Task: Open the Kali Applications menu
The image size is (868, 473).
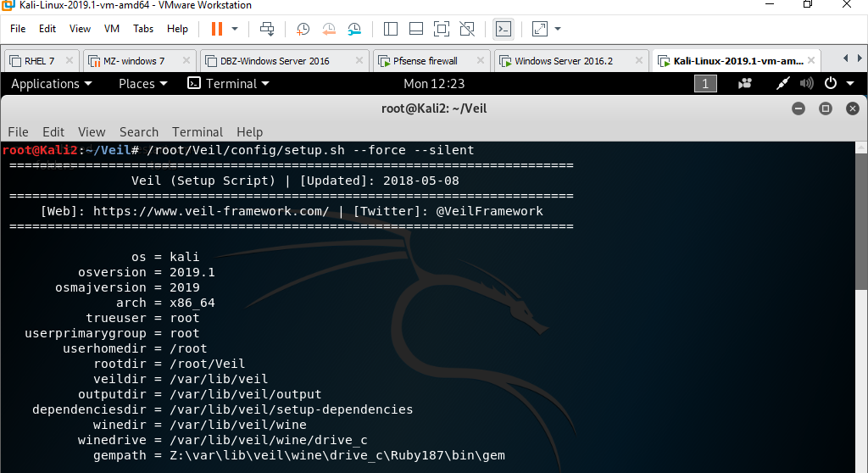Action: (x=51, y=84)
